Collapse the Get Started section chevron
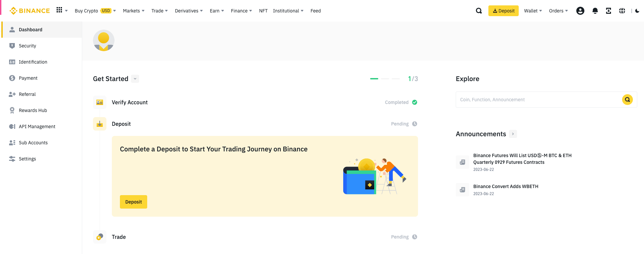644x254 pixels. (x=135, y=79)
